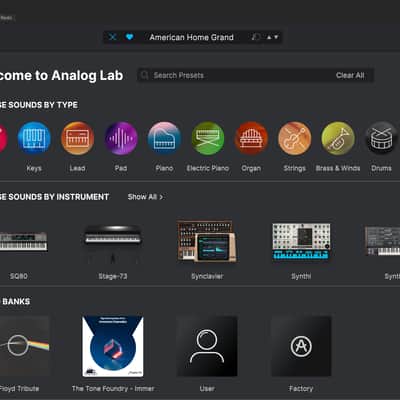
Task: Click the Synclavier label text
Action: (207, 276)
